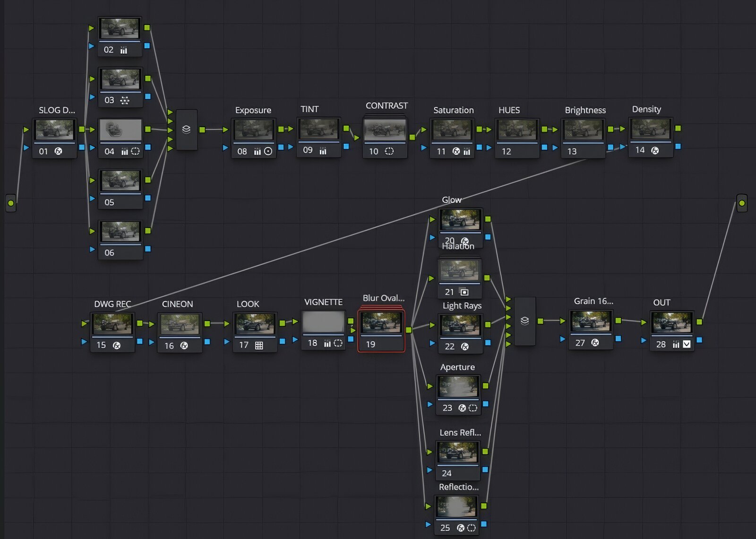Click the 'Reflectio...' node label
Screen dimensions: 756x539
(x=459, y=487)
